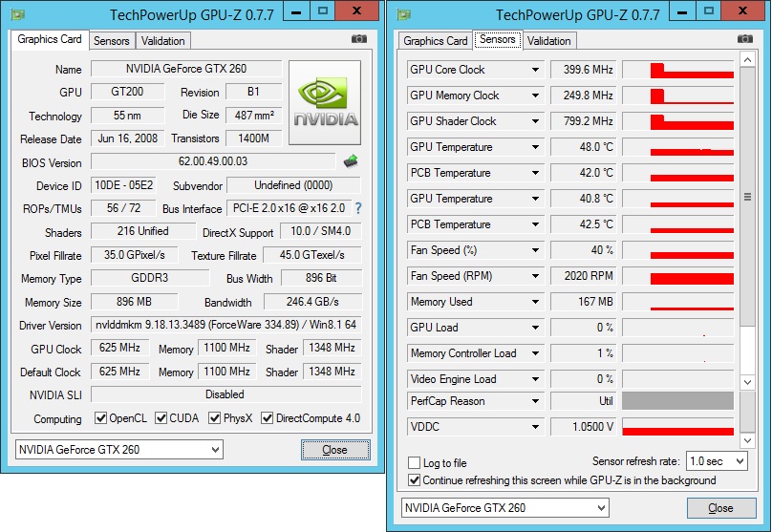Click Fan Speed (RPM) red graph

[x=678, y=276]
